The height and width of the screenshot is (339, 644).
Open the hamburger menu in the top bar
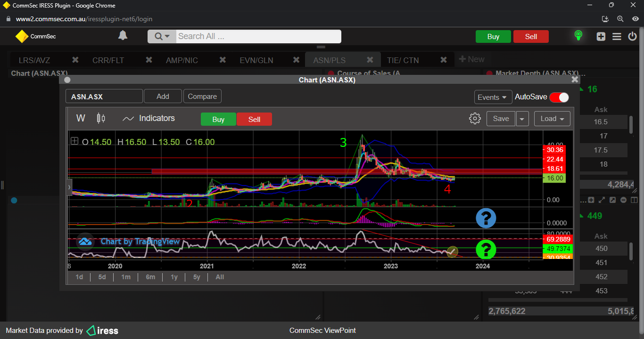tap(617, 37)
